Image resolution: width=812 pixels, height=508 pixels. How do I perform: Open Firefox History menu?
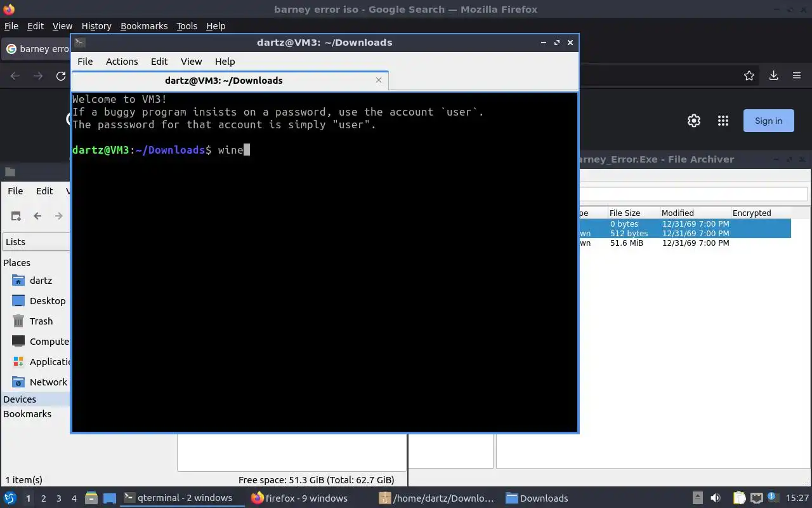point(96,26)
